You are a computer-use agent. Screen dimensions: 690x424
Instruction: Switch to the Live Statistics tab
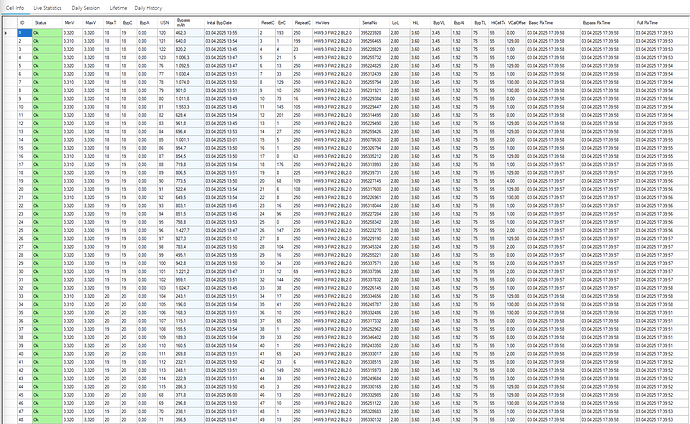click(48, 8)
